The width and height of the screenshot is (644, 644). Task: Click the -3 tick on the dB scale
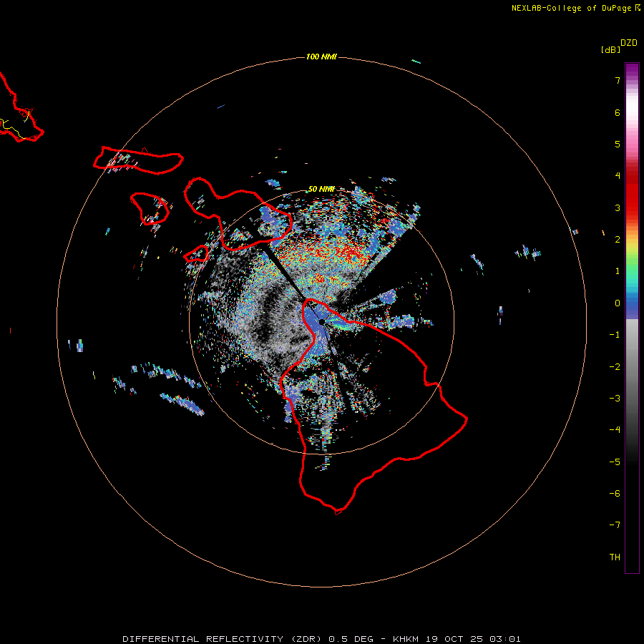pos(615,399)
